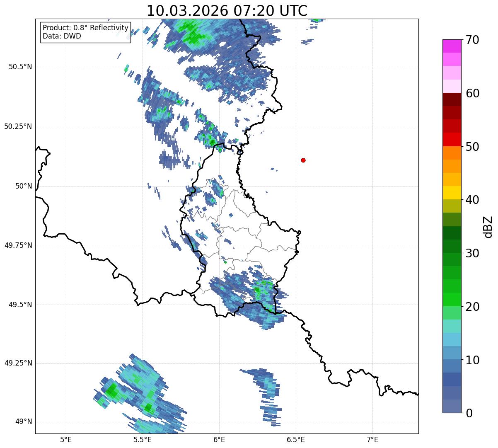
Task: Click the 49.25°N latitude label
Action: pyautogui.click(x=18, y=363)
